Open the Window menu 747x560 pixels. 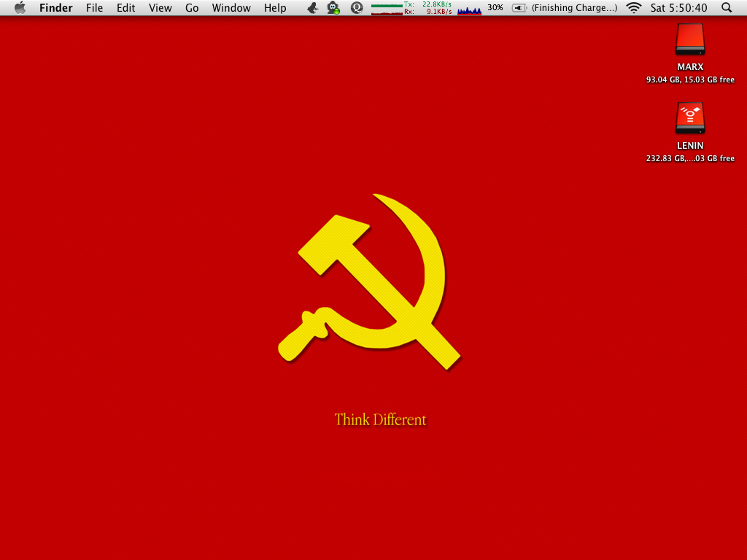[x=231, y=8]
